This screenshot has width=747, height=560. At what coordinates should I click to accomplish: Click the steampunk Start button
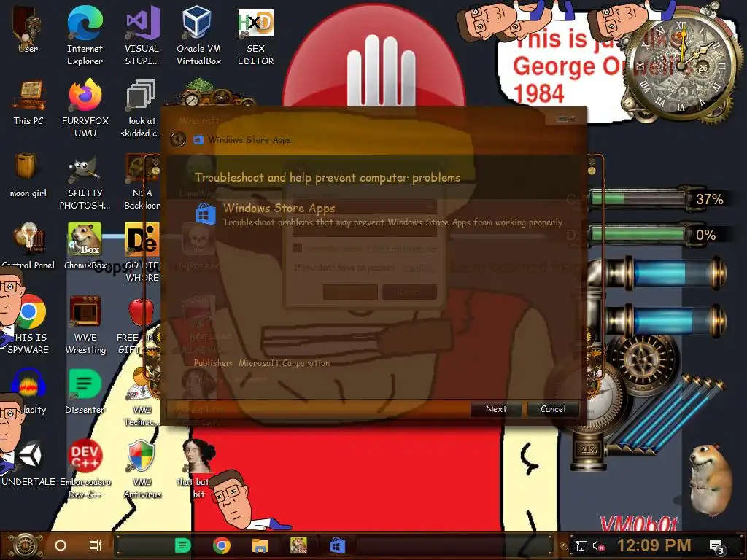pyautogui.click(x=24, y=545)
